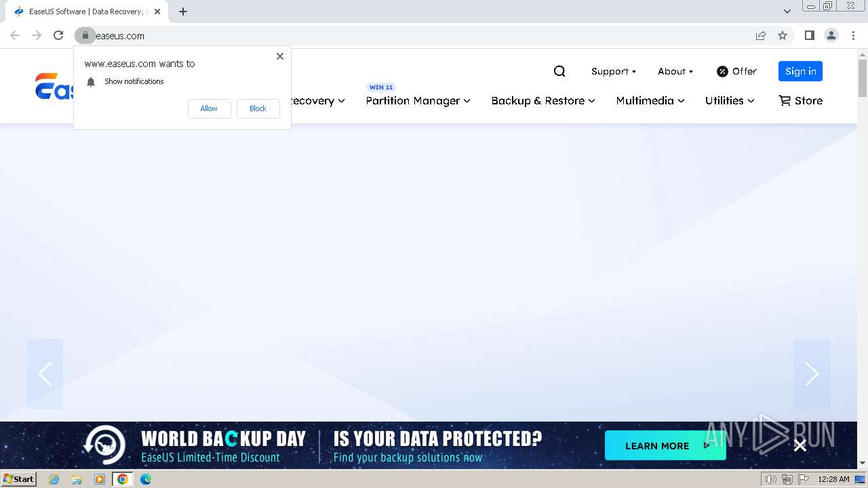Launch Internet Explorer from taskbar
The image size is (868, 488).
[54, 479]
